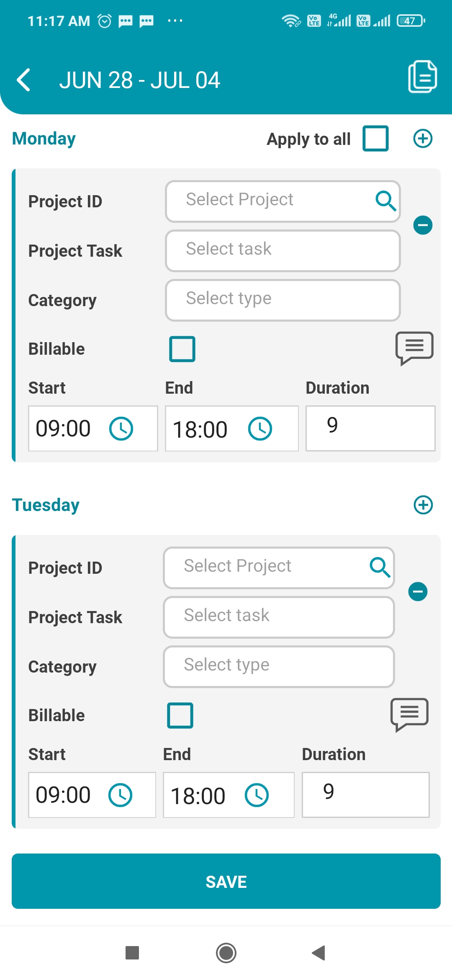Edit the Monday Duration field
452x980 pixels.
(370, 428)
